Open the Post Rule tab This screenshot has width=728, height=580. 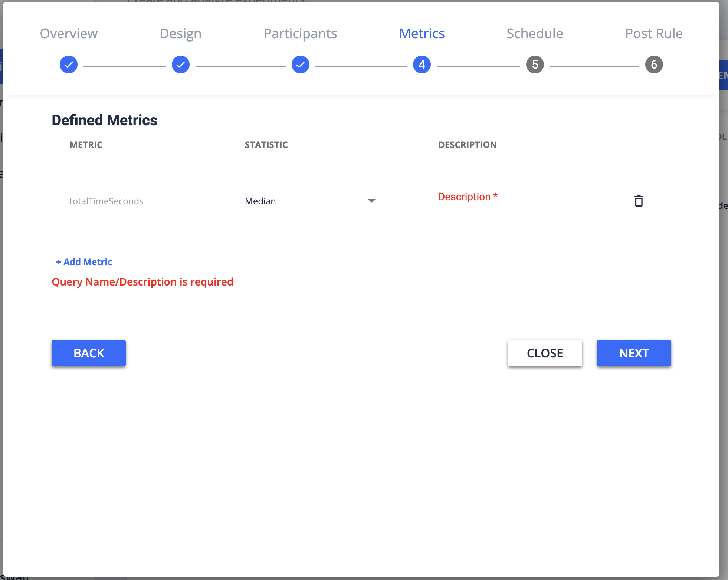pyautogui.click(x=654, y=33)
